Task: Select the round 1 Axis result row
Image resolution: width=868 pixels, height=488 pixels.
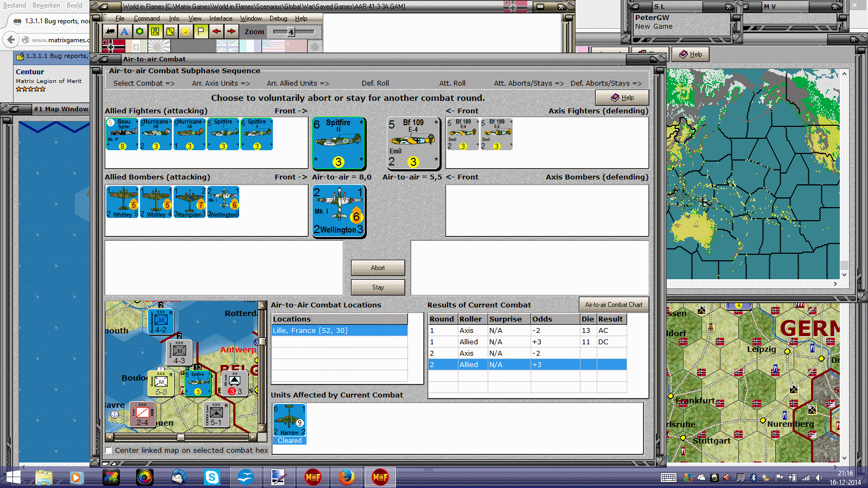Action: coord(527,330)
